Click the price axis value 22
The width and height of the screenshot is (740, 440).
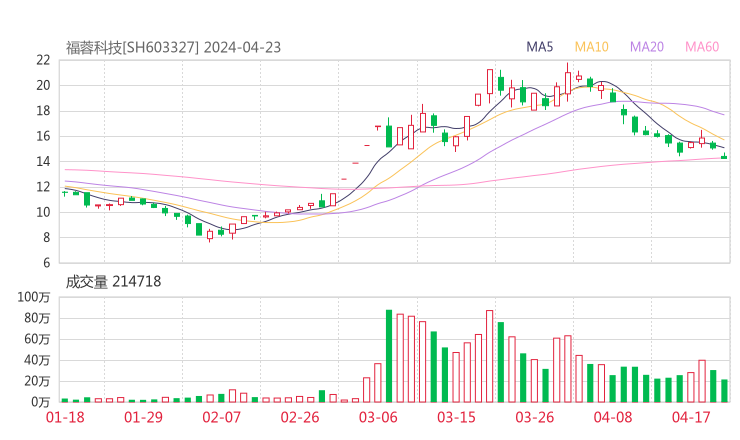point(43,60)
